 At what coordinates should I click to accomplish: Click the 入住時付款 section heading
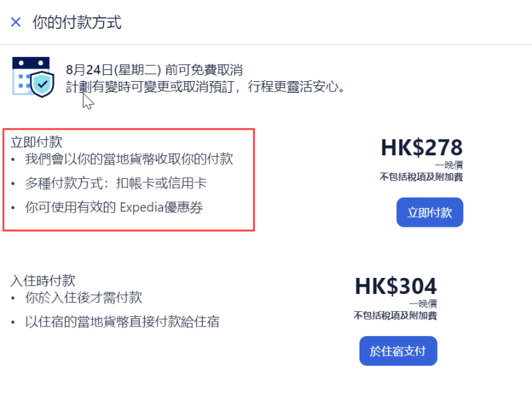point(43,280)
